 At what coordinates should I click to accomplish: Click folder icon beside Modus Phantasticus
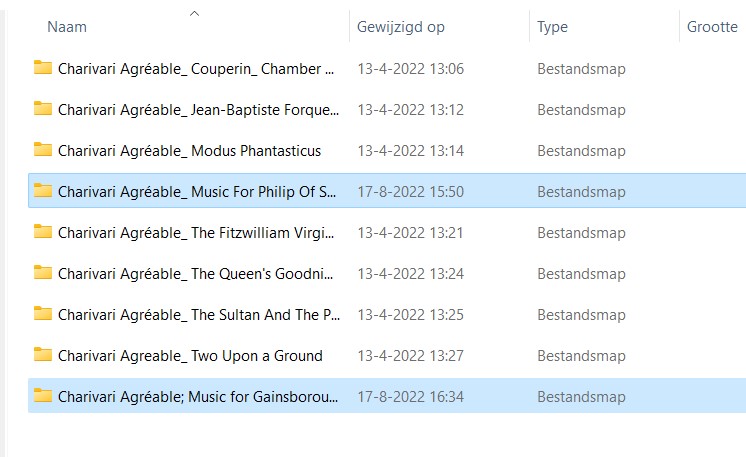(x=43, y=150)
